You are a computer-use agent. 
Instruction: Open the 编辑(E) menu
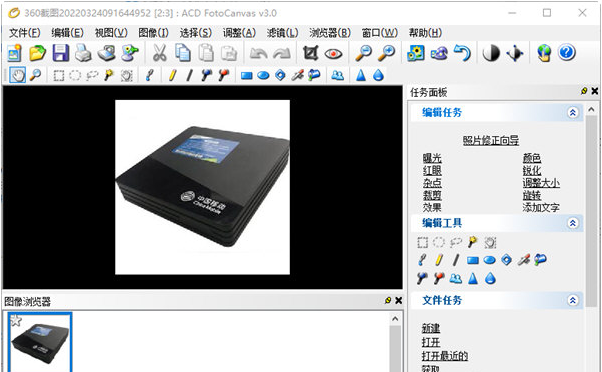[68, 33]
